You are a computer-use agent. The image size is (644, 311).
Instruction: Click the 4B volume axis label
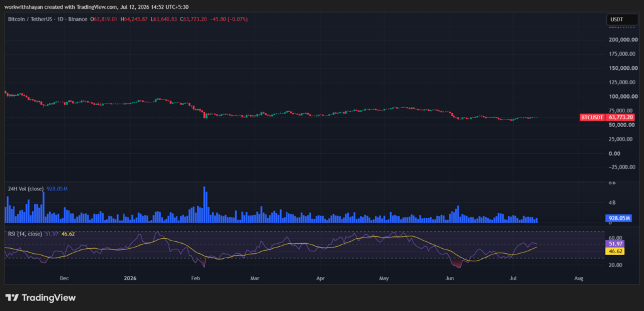[x=613, y=203]
